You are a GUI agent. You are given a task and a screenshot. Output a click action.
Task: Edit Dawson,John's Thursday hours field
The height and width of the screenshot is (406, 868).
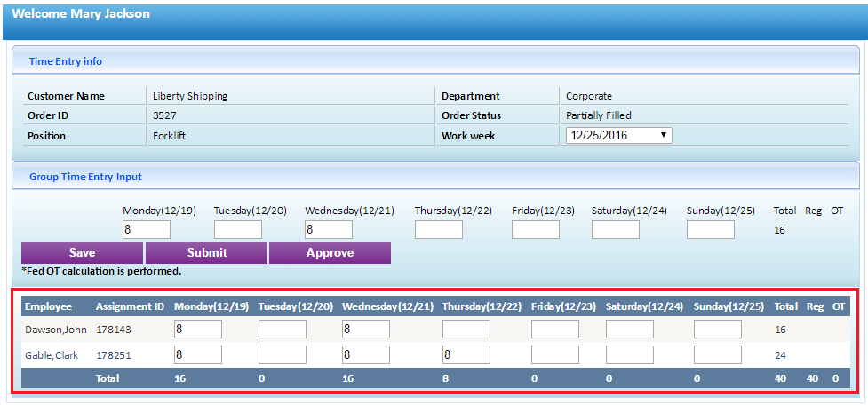(x=466, y=329)
